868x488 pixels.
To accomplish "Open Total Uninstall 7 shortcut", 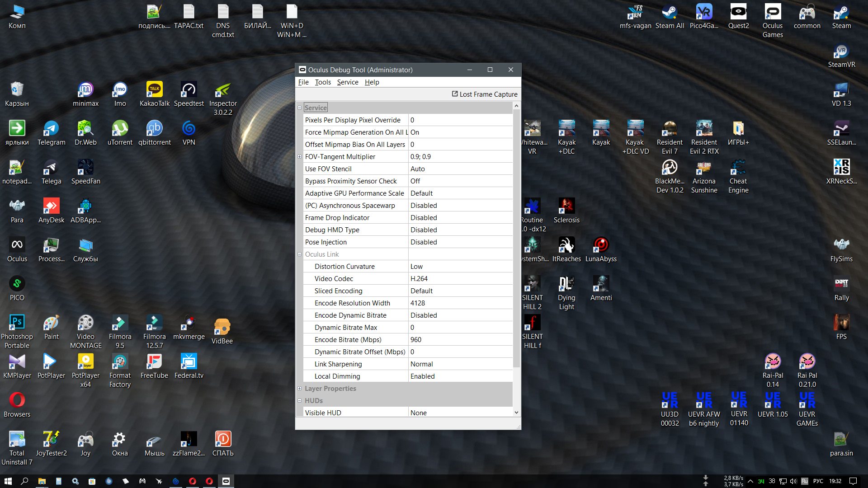I will click(17, 448).
